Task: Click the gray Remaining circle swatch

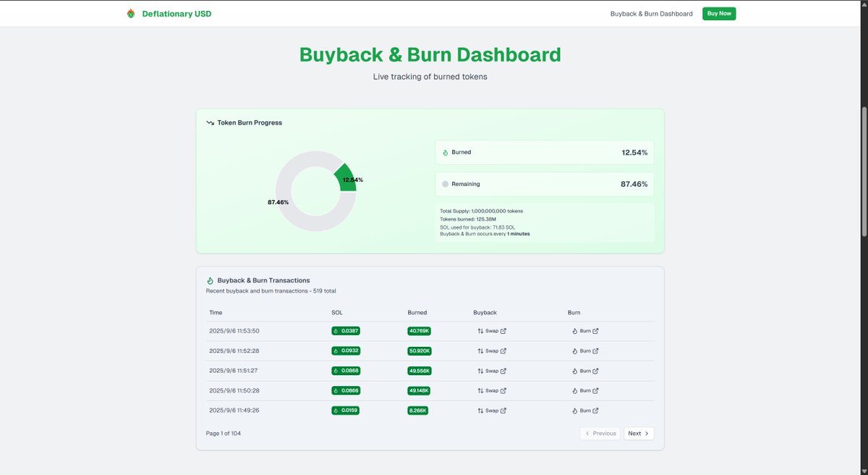Action: tap(446, 184)
